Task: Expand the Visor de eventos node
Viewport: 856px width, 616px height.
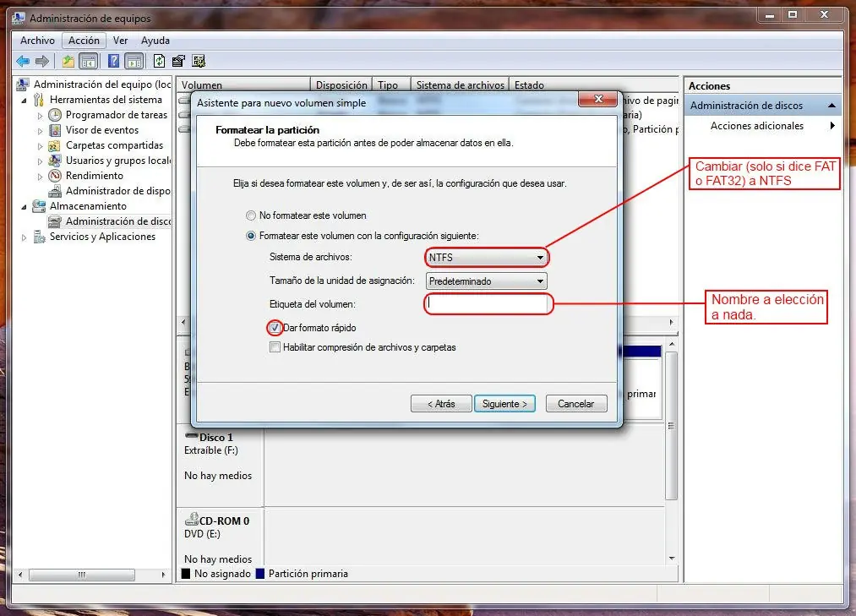Action: click(40, 131)
